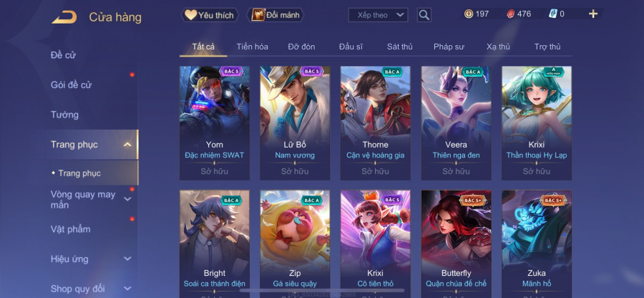644x298 pixels.
Task: Expand the Hiệu ứng sidebar section
Action: [x=128, y=259]
